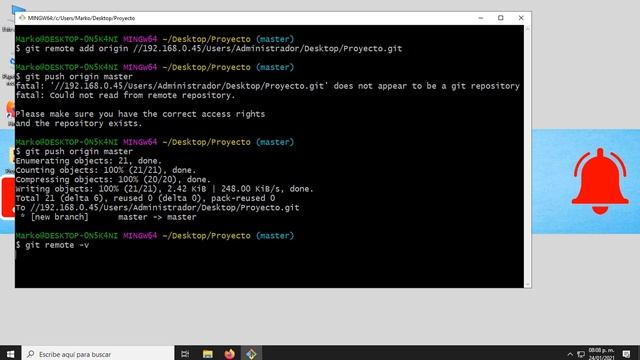Click '[new branch] master -> master' line

click(108, 217)
